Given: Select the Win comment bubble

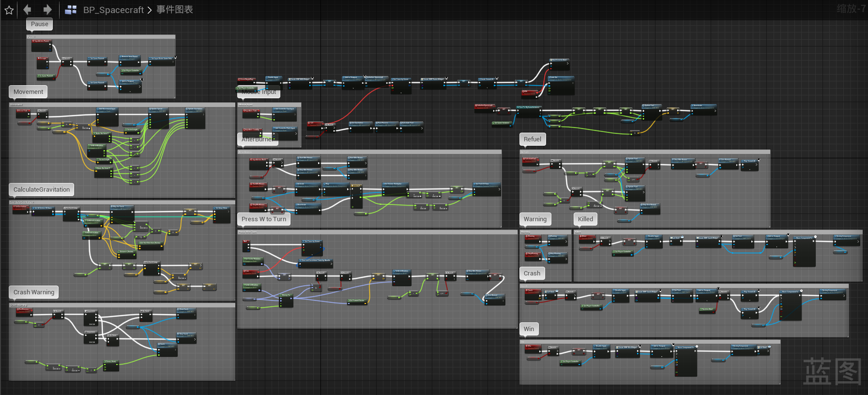Looking at the screenshot, I should coord(529,329).
